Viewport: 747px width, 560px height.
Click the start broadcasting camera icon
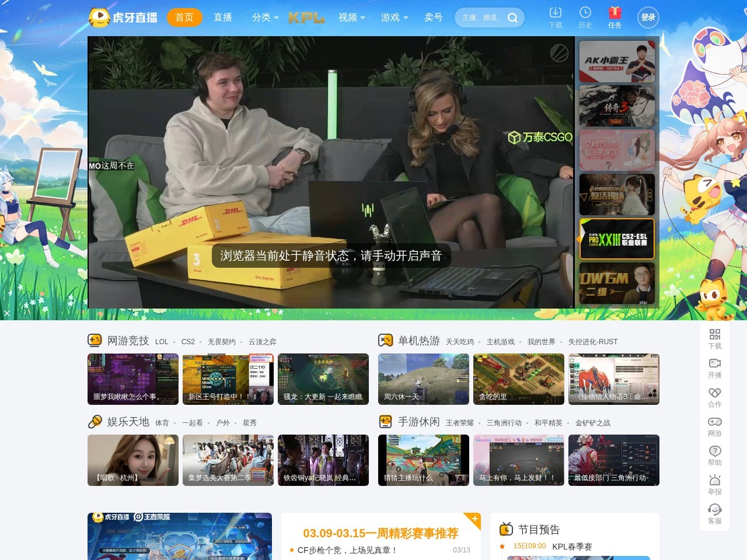pos(715,363)
